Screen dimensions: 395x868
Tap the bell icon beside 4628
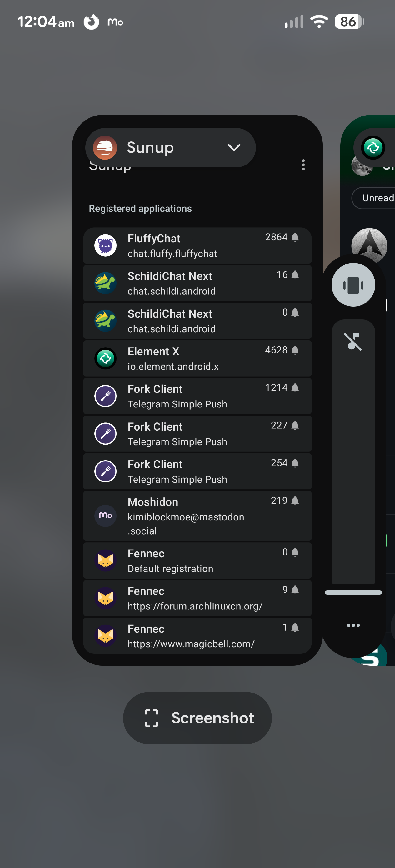click(x=295, y=350)
